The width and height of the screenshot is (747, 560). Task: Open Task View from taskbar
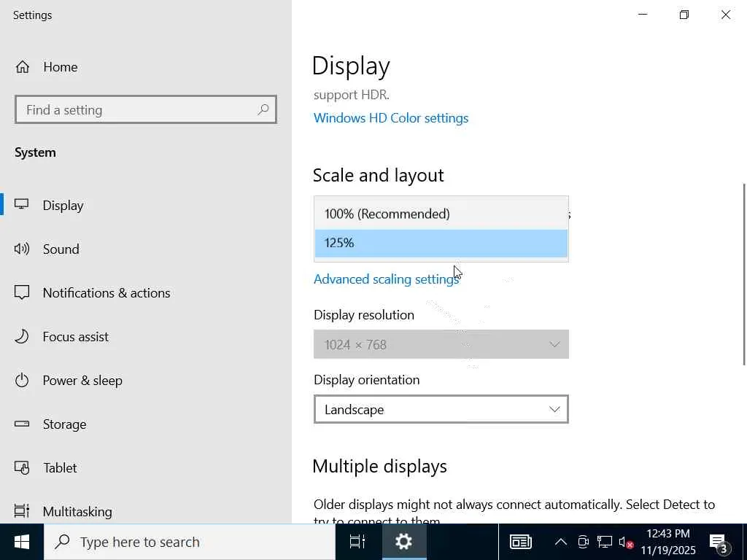click(x=357, y=542)
